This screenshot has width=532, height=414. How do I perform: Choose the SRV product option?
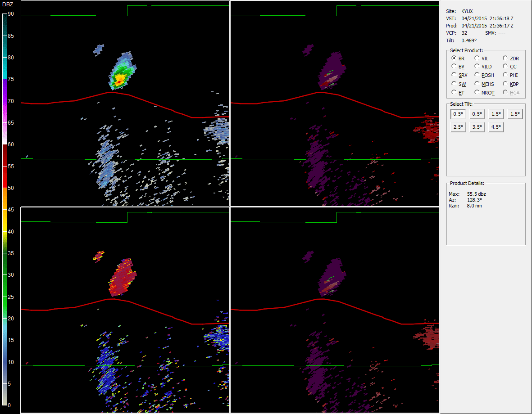click(x=454, y=75)
